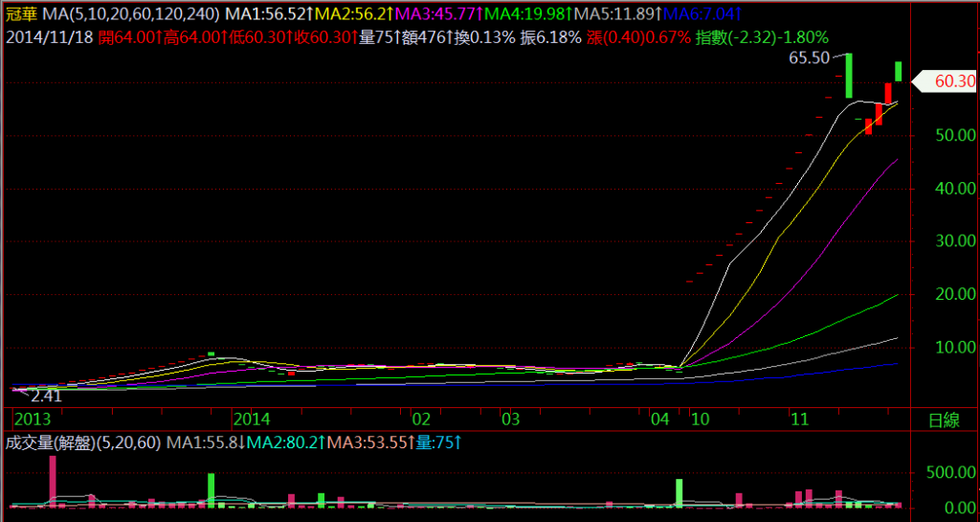Select volume MA1:55.8 label
The image size is (980, 522).
click(x=205, y=443)
